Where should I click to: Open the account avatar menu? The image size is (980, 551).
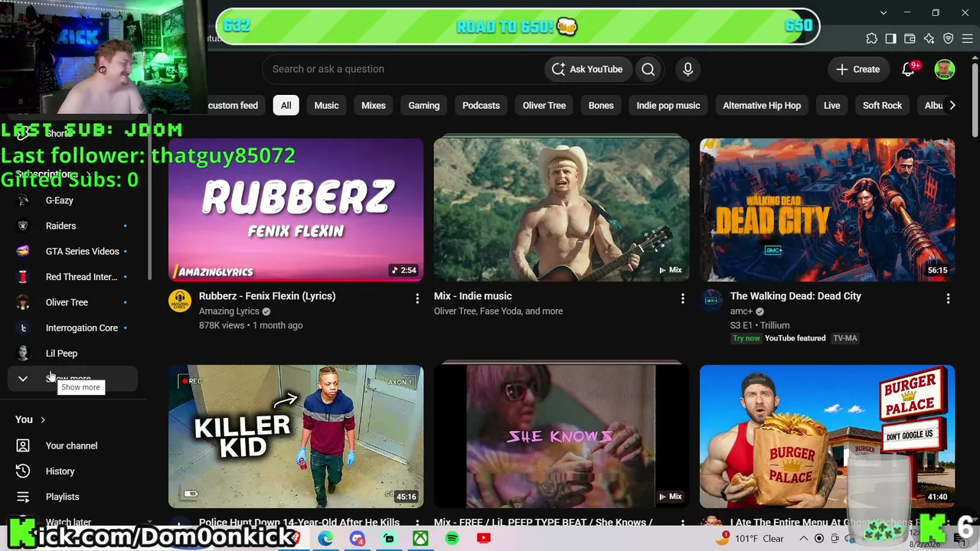point(945,69)
